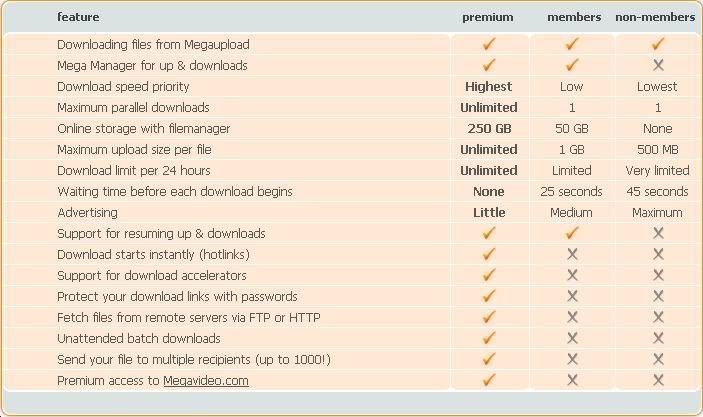Screen dimensions: 703x417
Task: Click the members X for Download starts instantly
Action: point(573,254)
